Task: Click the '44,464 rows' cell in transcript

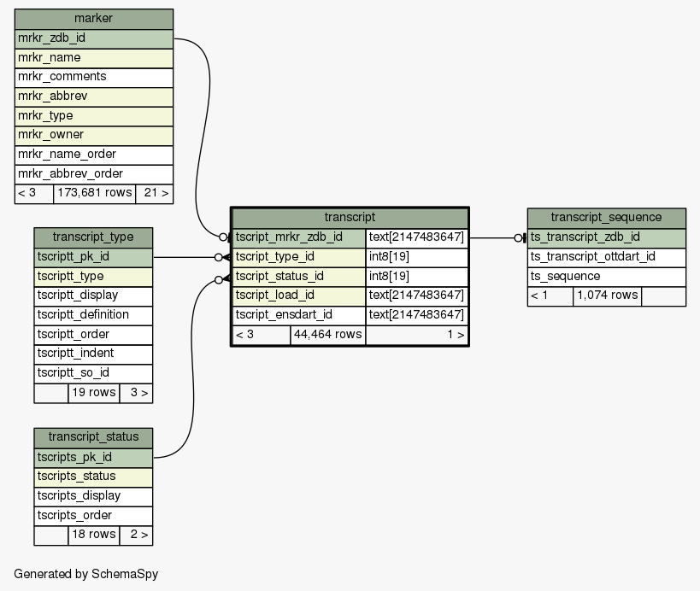Action: click(x=327, y=335)
